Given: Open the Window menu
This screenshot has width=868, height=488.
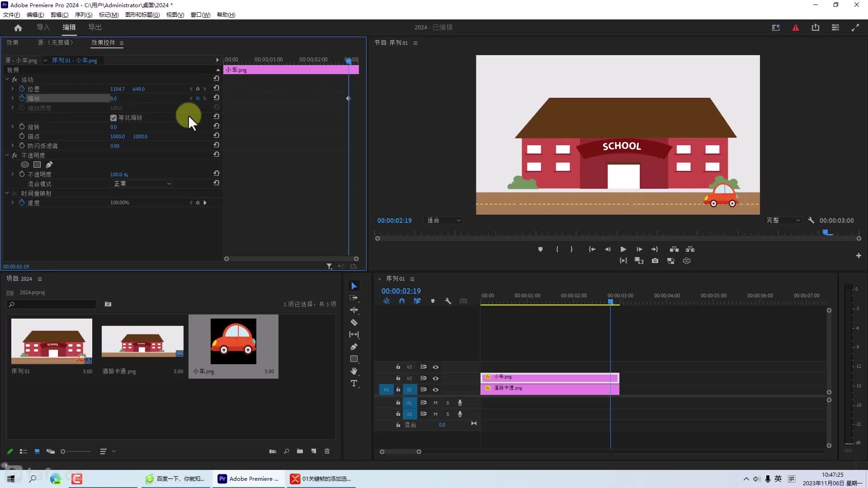Looking at the screenshot, I should 200,14.
